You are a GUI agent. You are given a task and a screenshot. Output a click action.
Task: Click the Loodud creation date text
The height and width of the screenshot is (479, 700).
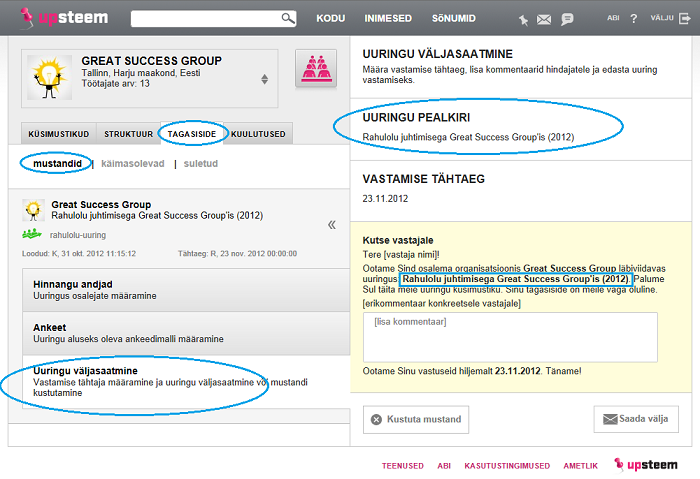coord(79,254)
